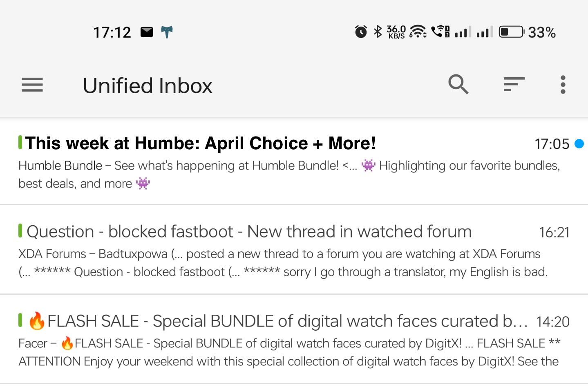Viewport: 588px width, 392px height.
Task: Open the search function
Action: click(458, 84)
